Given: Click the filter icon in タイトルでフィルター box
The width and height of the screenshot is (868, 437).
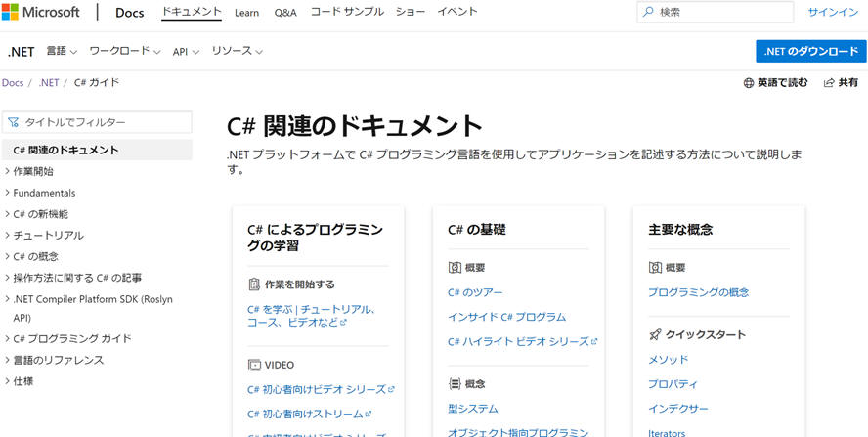Looking at the screenshot, I should [x=14, y=122].
